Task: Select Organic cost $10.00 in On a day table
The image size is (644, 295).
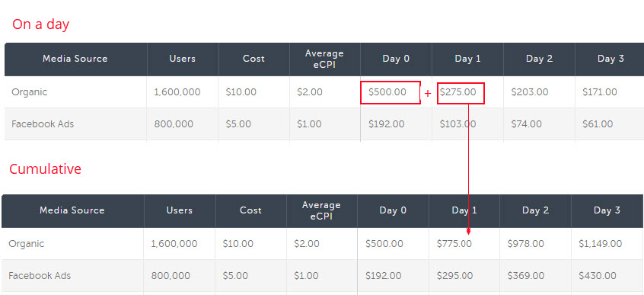Action: pyautogui.click(x=241, y=92)
